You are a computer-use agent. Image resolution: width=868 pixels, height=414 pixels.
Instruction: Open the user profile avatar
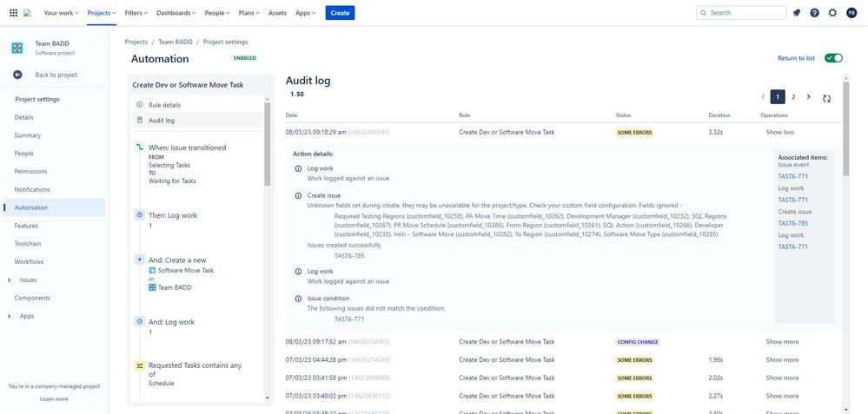(x=851, y=13)
